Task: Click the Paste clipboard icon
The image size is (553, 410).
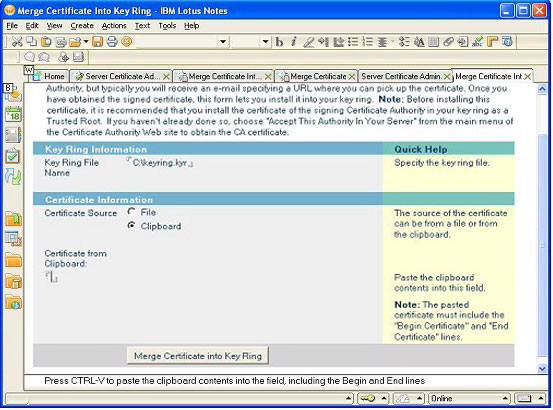Action: tap(46, 42)
